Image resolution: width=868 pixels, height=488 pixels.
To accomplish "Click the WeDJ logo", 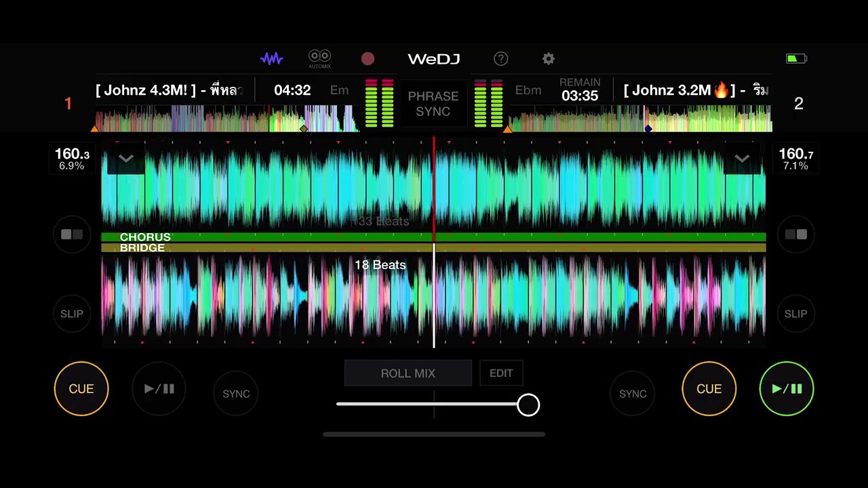I will [434, 59].
